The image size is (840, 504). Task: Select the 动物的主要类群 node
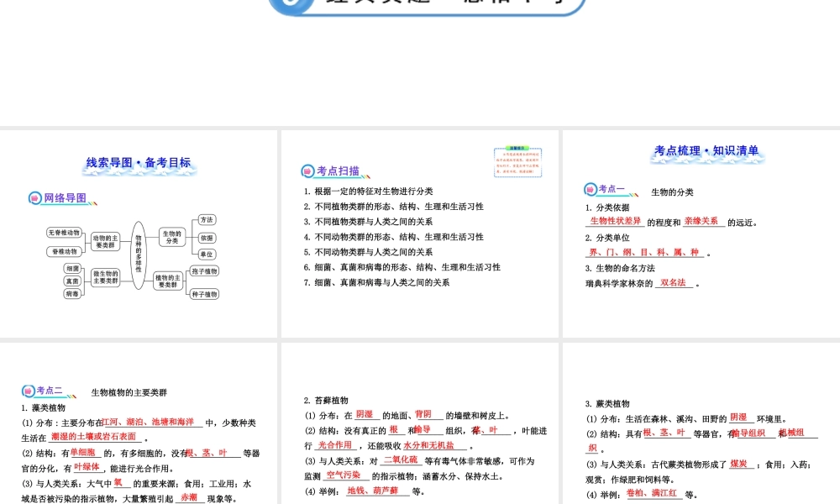click(x=105, y=242)
